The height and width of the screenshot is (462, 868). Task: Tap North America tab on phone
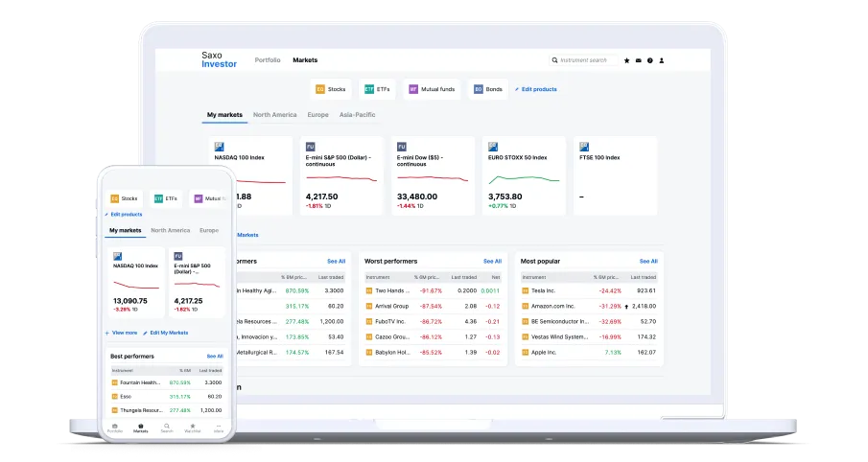(171, 231)
